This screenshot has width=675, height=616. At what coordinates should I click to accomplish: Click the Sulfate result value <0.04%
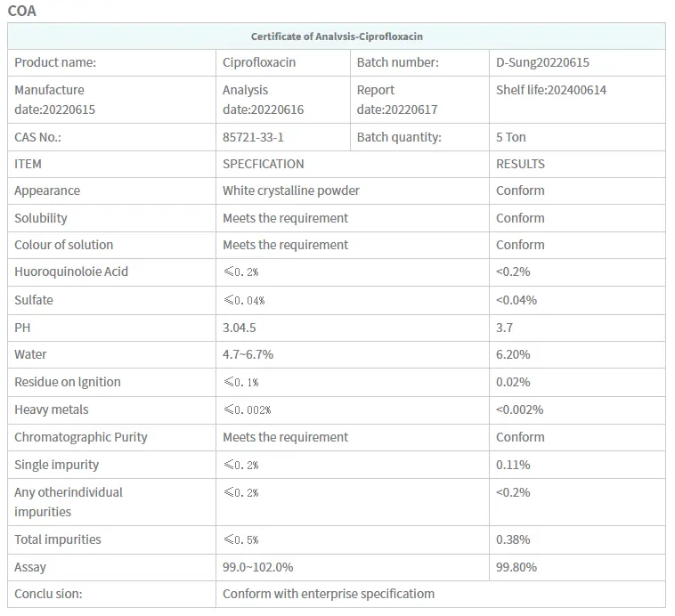click(516, 300)
